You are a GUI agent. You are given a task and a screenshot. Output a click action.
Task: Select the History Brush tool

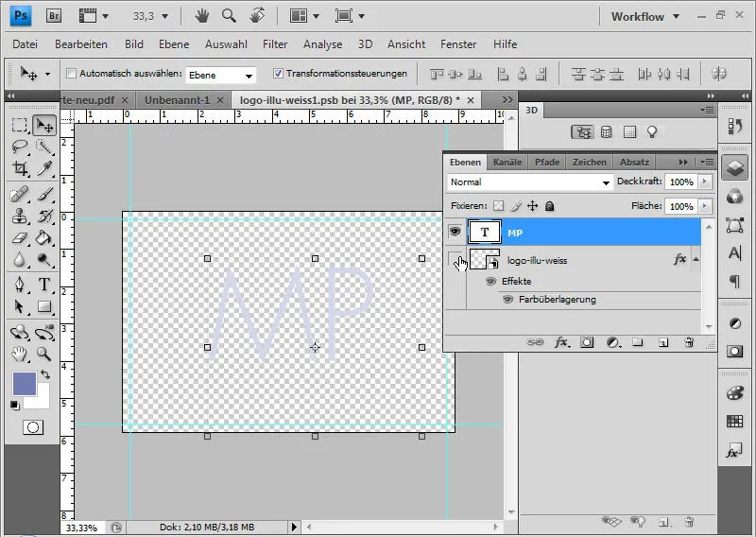click(44, 217)
